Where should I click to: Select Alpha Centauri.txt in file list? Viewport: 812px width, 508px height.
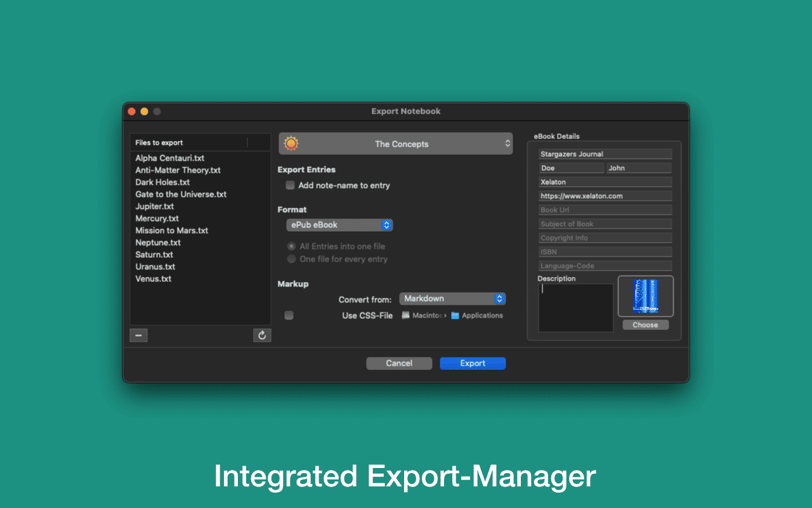170,158
